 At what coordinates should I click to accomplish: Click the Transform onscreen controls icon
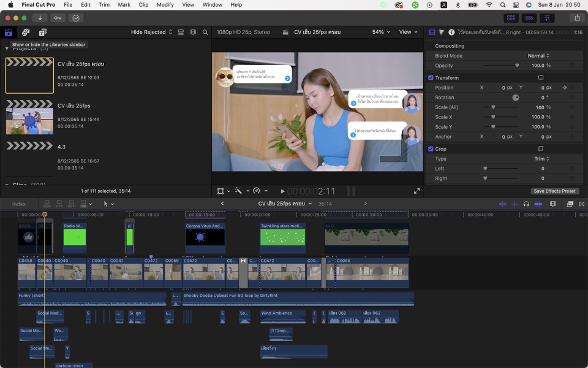(x=541, y=77)
